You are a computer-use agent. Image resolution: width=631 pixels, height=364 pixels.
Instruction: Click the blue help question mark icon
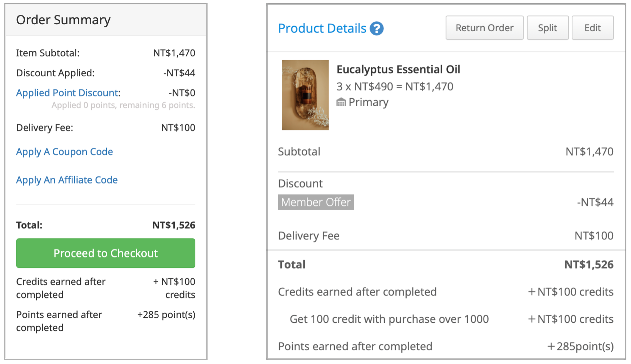tap(376, 29)
